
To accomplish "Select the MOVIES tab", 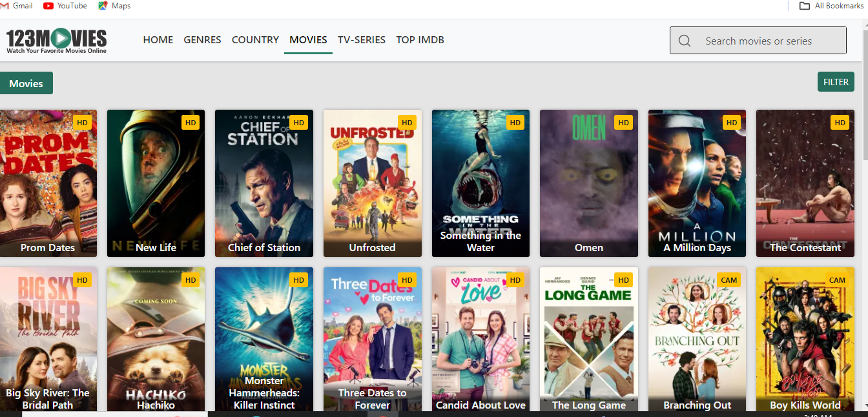I will [308, 40].
